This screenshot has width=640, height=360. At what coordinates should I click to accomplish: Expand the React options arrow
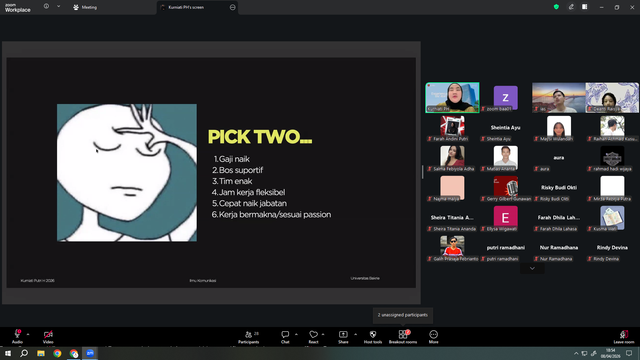[323, 334]
